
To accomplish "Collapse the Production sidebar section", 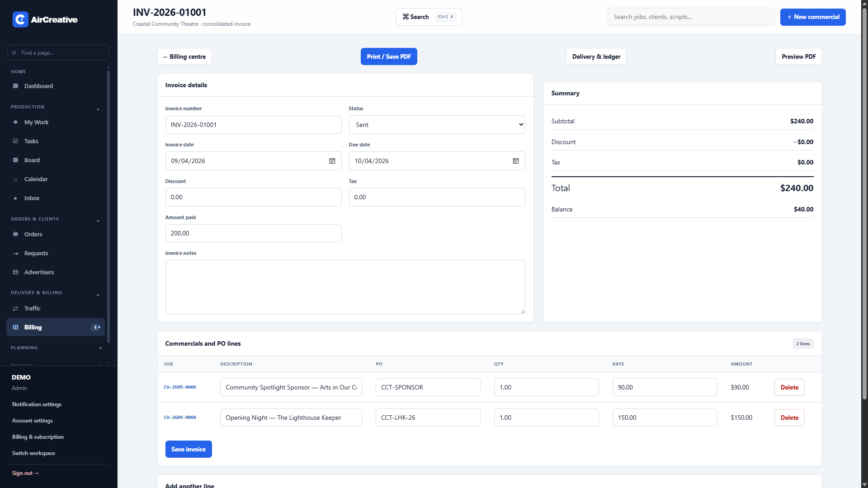I will (x=98, y=109).
